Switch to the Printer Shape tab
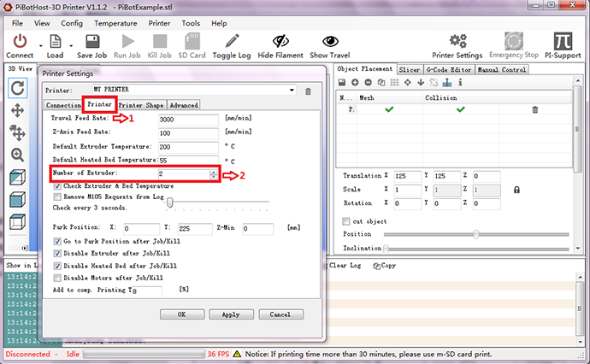The image size is (590, 364). pyautogui.click(x=141, y=105)
